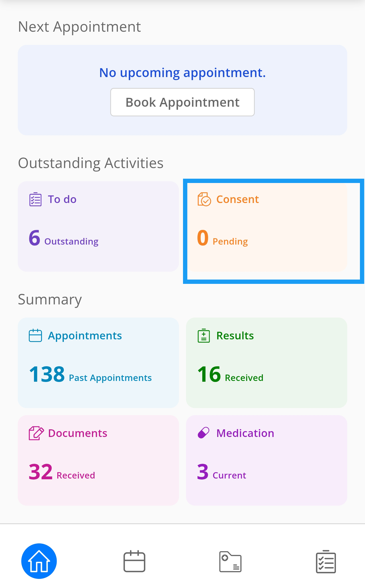Open the checklist icon in bottom bar

pos(326,562)
